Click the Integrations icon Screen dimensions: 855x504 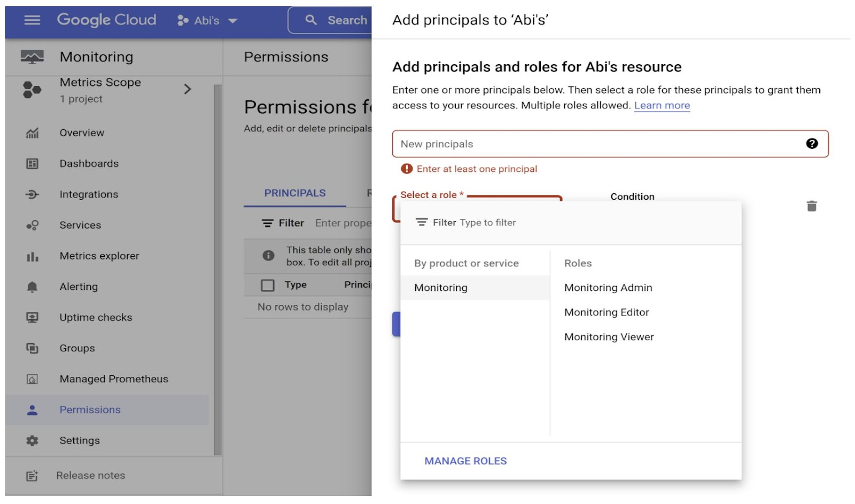(32, 194)
